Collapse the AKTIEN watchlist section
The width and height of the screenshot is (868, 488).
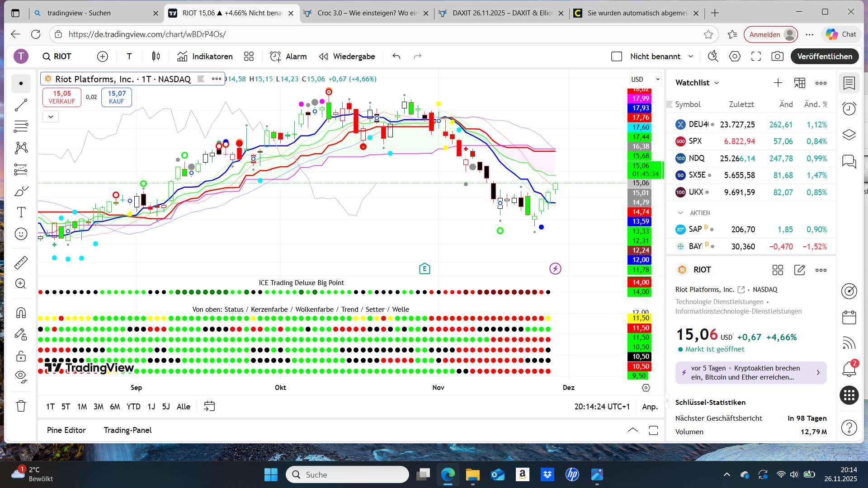coord(680,213)
